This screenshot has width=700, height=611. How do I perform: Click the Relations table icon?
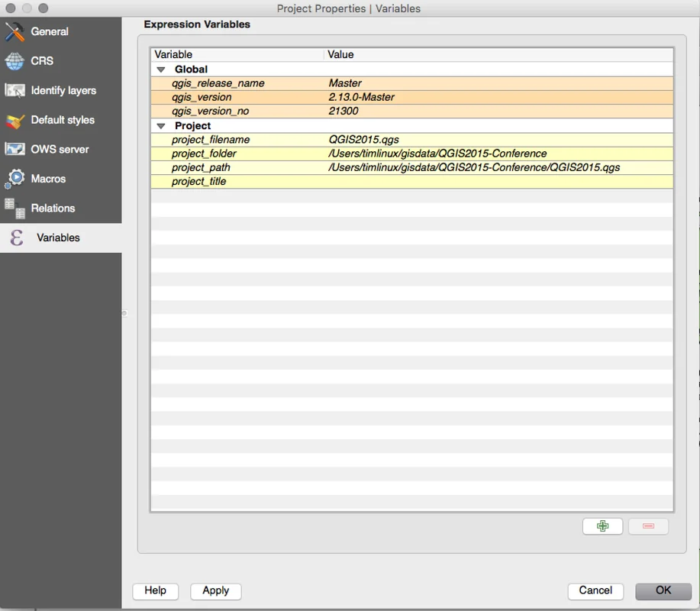pos(15,208)
